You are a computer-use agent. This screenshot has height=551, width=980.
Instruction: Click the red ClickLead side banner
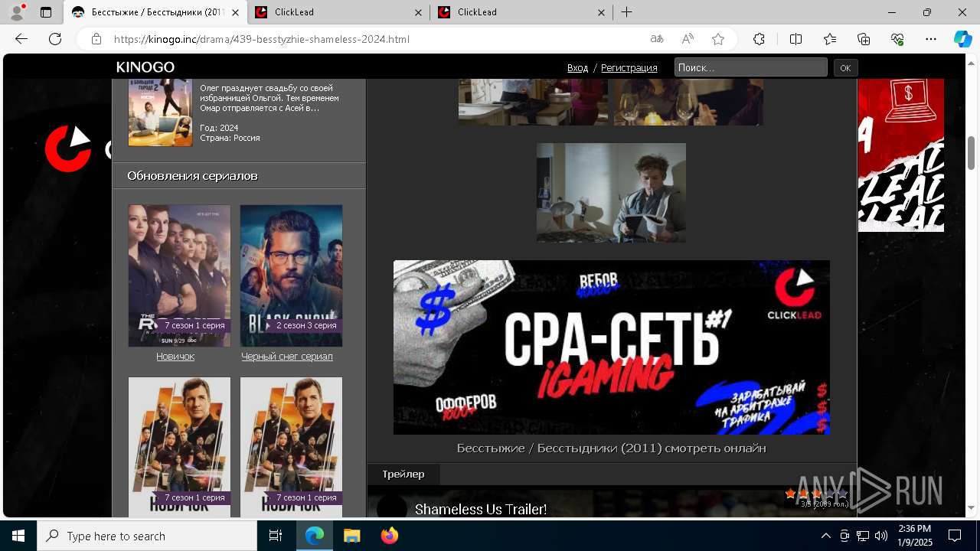click(x=901, y=155)
